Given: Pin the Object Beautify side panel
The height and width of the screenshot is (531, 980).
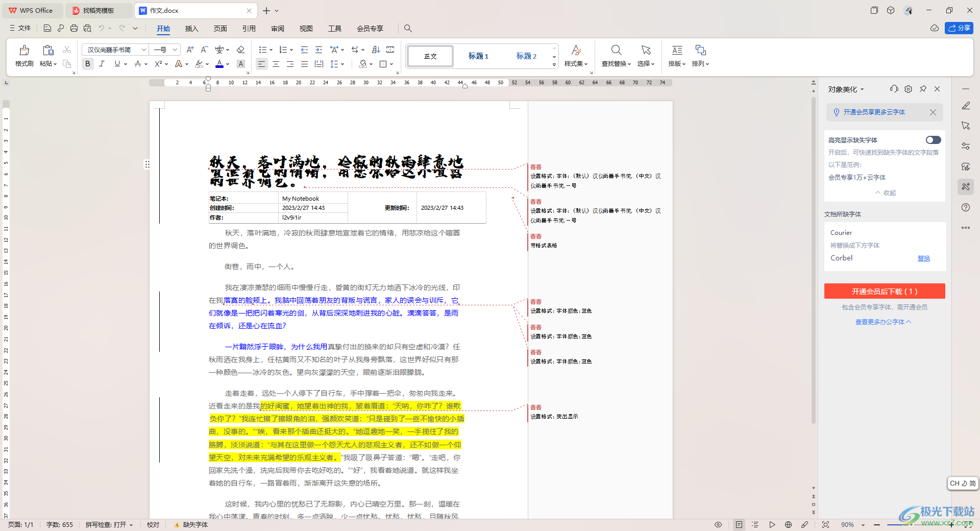Looking at the screenshot, I should (x=923, y=89).
